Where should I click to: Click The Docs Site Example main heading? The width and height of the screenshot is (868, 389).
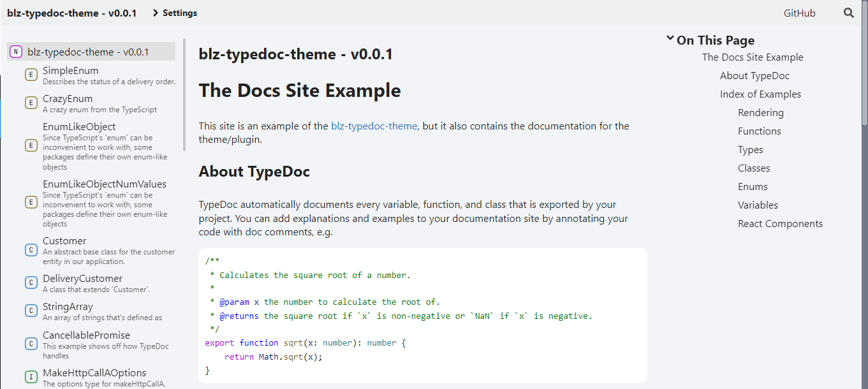click(x=300, y=91)
